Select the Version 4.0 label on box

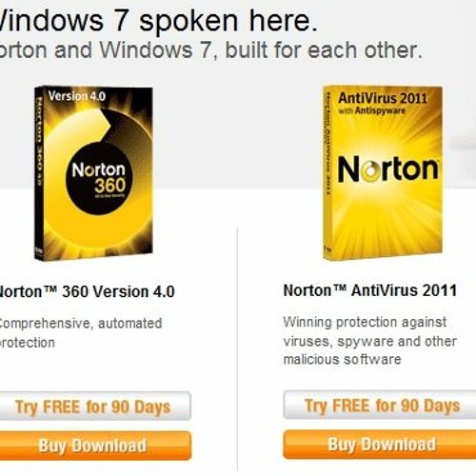pos(77,96)
